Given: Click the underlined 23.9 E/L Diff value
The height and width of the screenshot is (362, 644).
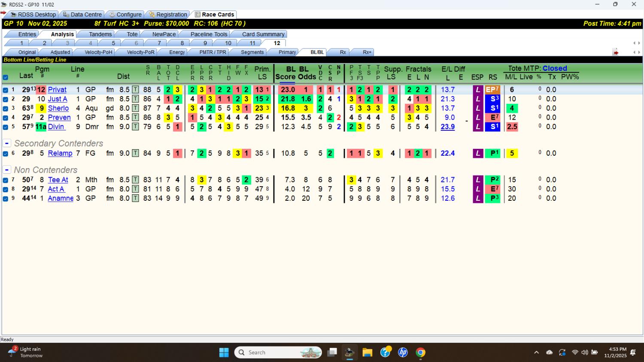Looking at the screenshot, I should pos(448,127).
